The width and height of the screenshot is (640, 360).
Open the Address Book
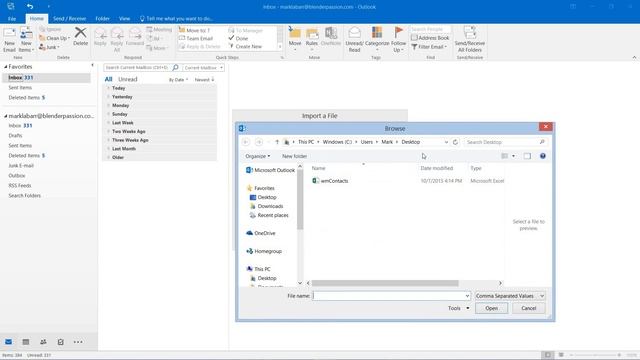pos(430,38)
